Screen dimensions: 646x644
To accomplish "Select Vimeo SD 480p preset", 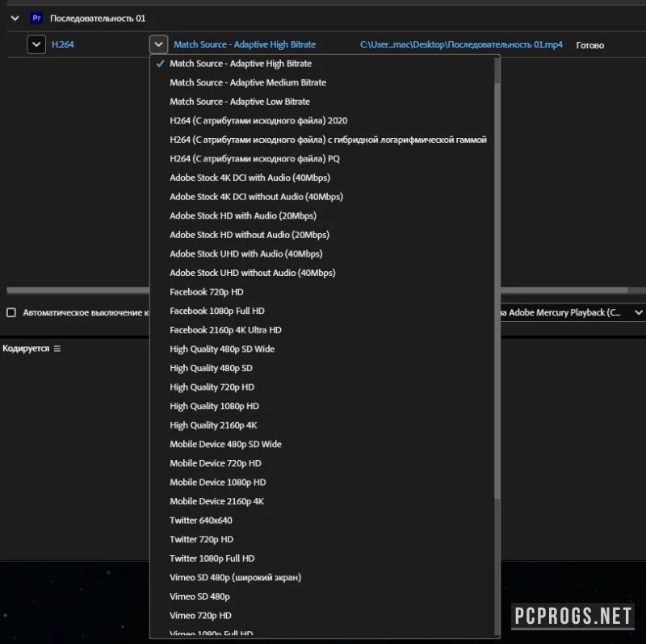I will [x=322, y=596].
